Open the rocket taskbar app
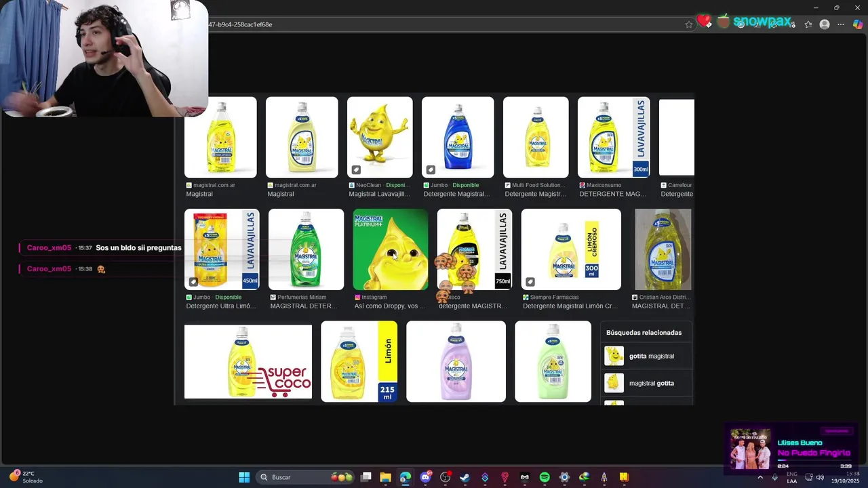 tap(604, 477)
